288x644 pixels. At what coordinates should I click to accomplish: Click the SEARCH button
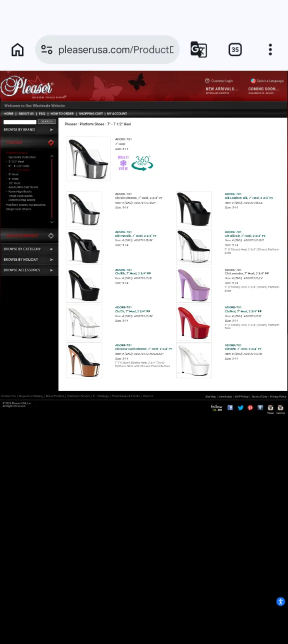tap(46, 121)
